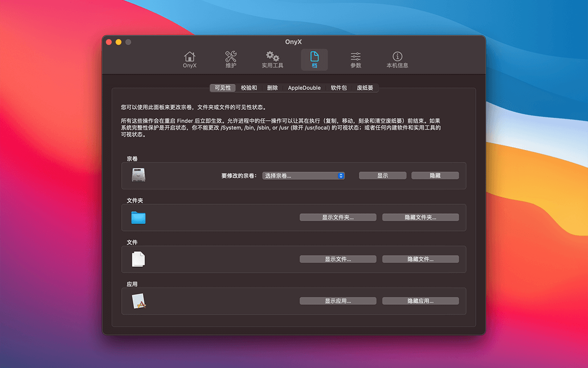Click the 文件夹 section heading
Viewport: 588px width, 368px height.
[x=135, y=201]
